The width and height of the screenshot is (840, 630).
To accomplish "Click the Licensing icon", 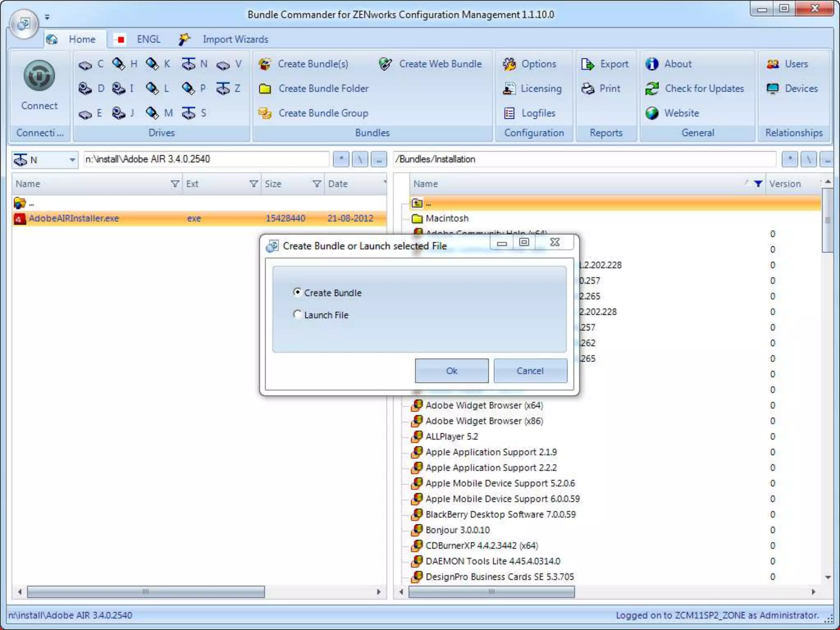I will click(509, 89).
